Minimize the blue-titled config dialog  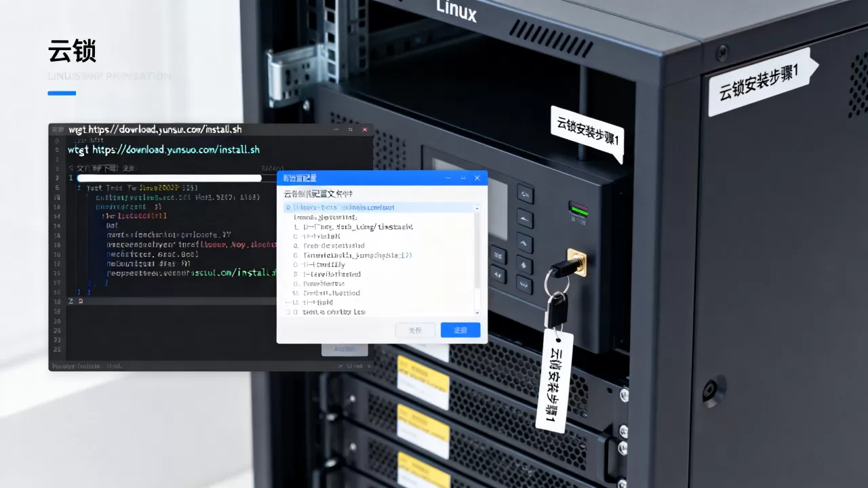(x=448, y=178)
